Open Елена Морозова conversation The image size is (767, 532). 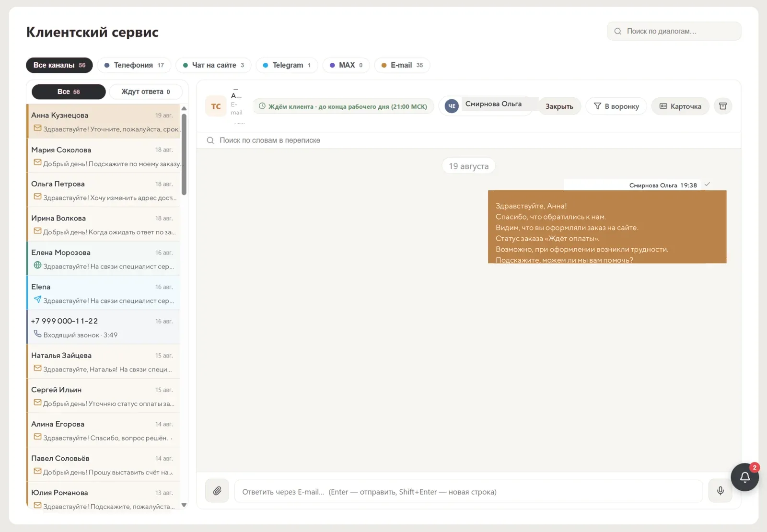[103, 259]
